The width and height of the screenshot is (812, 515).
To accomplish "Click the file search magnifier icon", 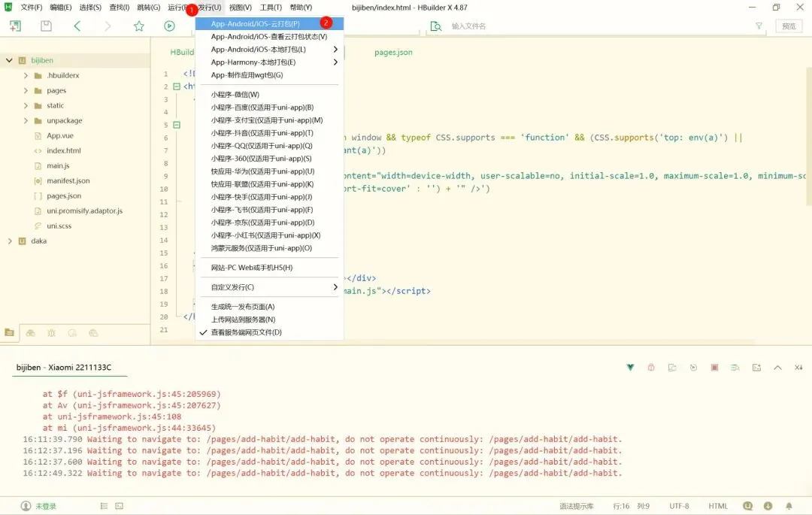I will click(x=436, y=26).
